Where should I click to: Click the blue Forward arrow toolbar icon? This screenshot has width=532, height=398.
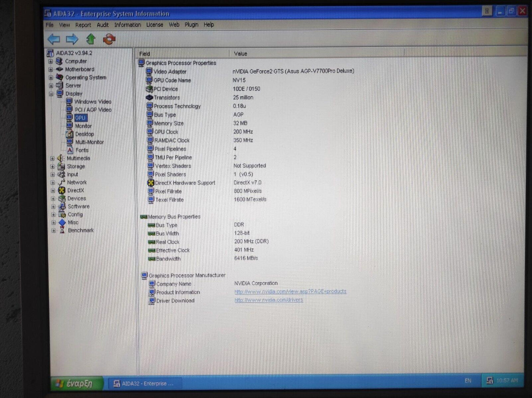72,39
